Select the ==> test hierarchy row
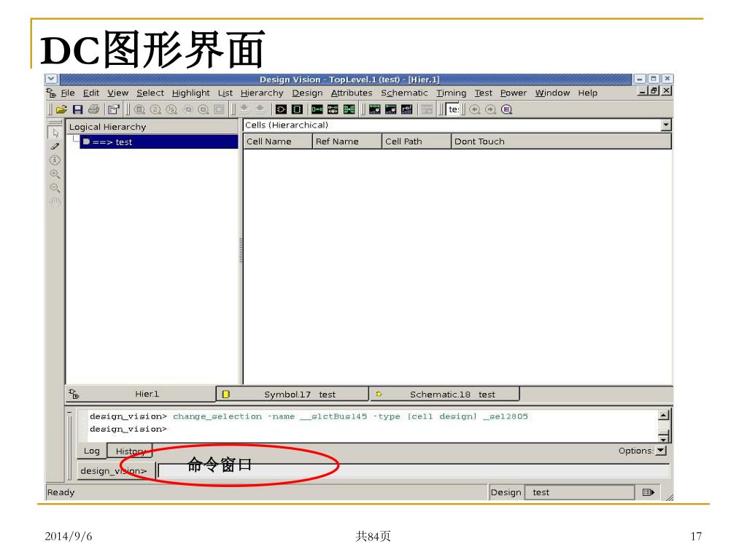Viewport: 747px width, 560px height. 158,142
